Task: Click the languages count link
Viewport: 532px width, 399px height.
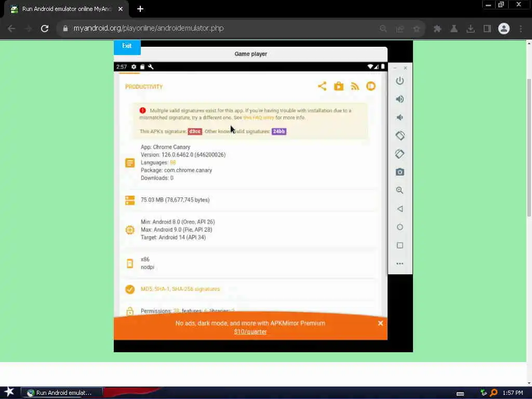Action: (x=172, y=163)
